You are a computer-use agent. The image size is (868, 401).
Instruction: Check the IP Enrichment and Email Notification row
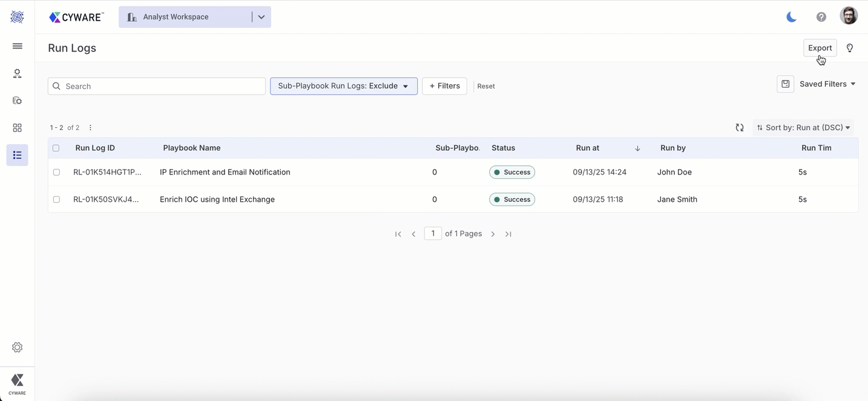56,172
